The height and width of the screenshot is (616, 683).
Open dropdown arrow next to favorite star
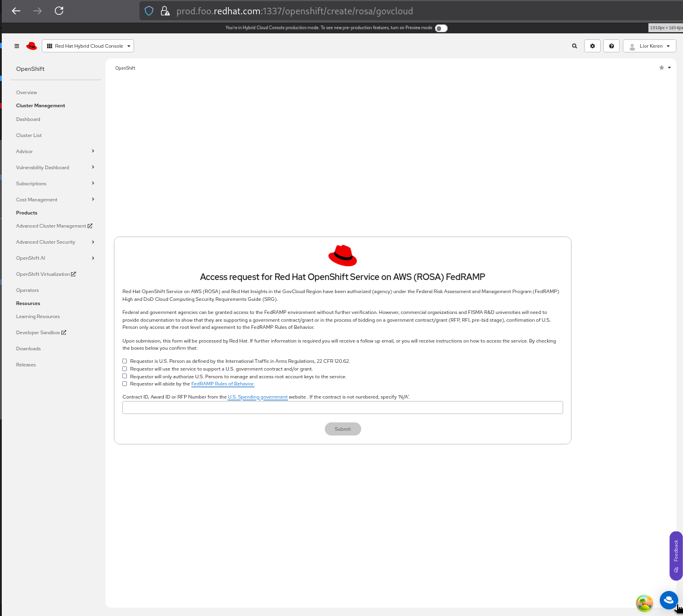[669, 68]
